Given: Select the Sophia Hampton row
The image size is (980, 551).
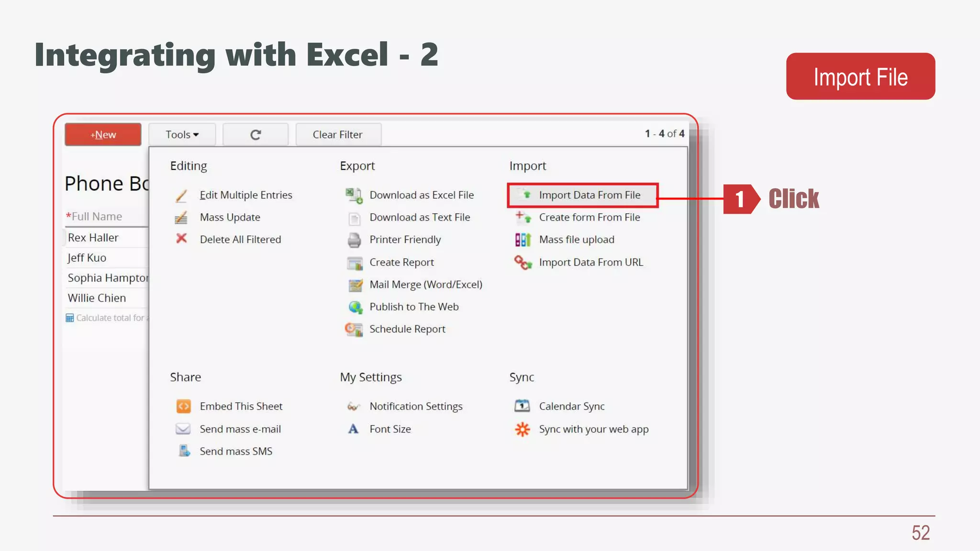Looking at the screenshot, I should coord(107,278).
